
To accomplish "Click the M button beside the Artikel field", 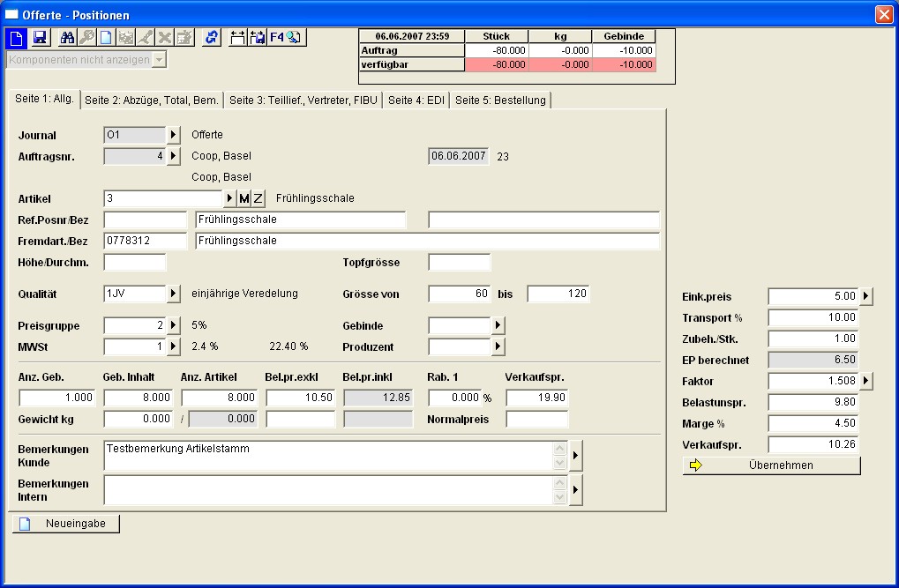I will (x=244, y=199).
